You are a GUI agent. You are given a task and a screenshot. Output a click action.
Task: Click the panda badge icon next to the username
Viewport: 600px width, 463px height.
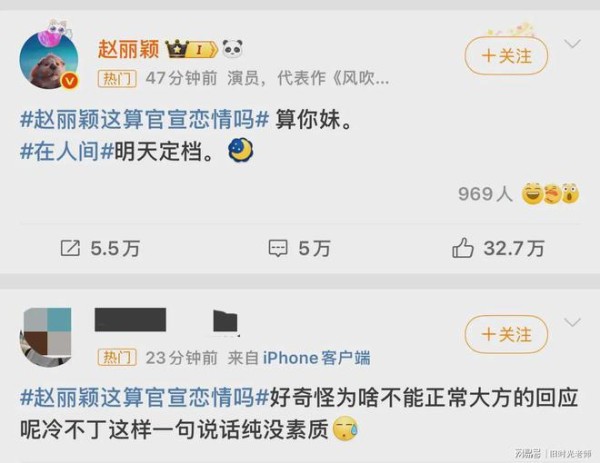tap(233, 49)
